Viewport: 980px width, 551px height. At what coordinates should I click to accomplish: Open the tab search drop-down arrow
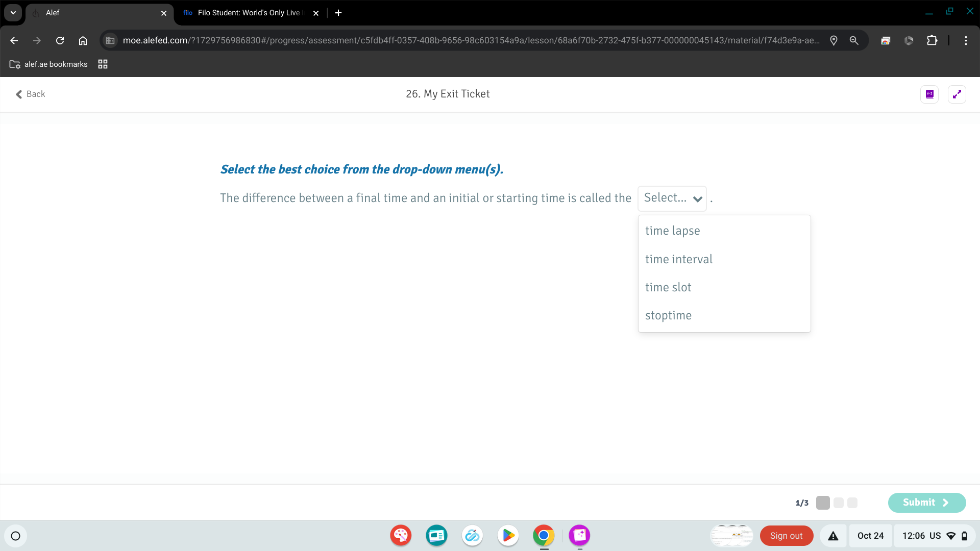pyautogui.click(x=13, y=13)
